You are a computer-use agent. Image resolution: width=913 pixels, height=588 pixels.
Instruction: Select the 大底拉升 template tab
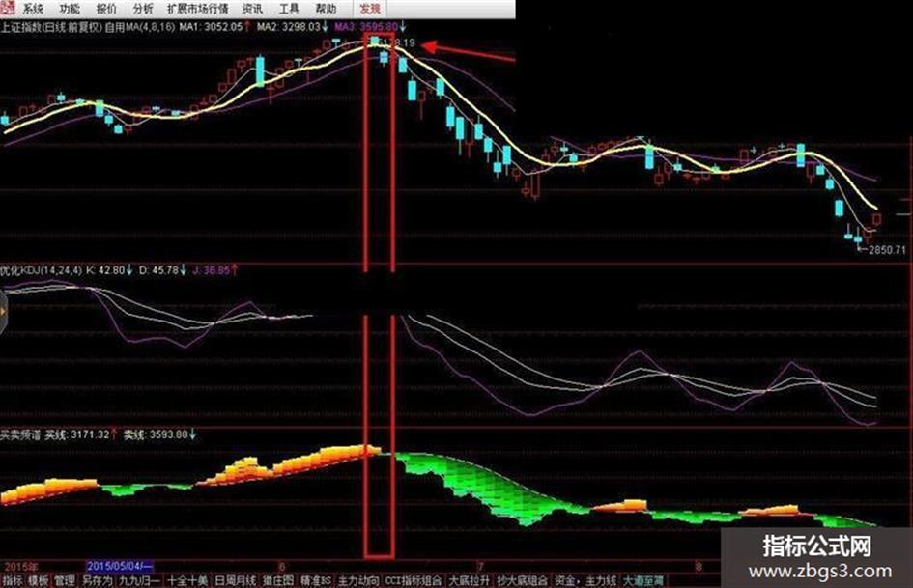click(x=469, y=580)
